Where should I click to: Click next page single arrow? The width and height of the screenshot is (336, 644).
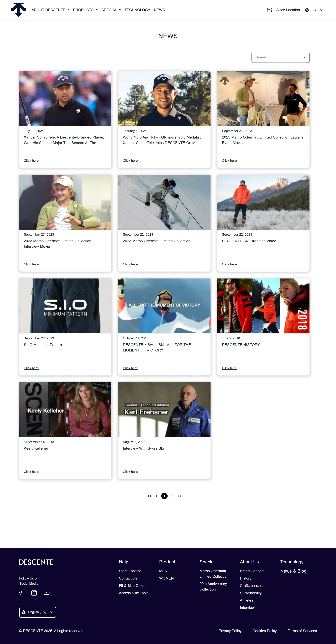tap(172, 496)
